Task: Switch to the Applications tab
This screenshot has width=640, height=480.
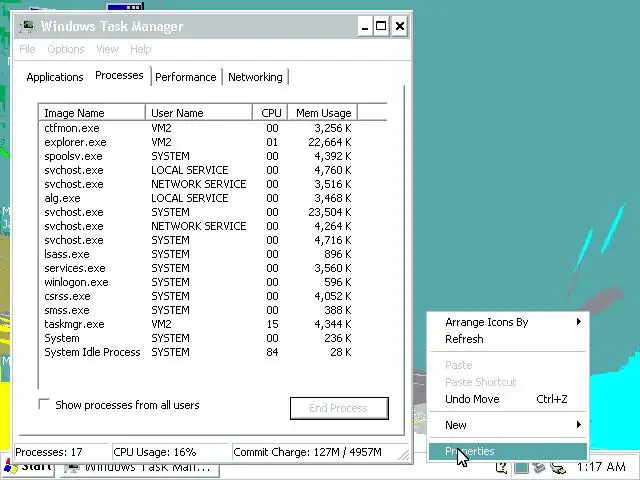Action: 55,77
